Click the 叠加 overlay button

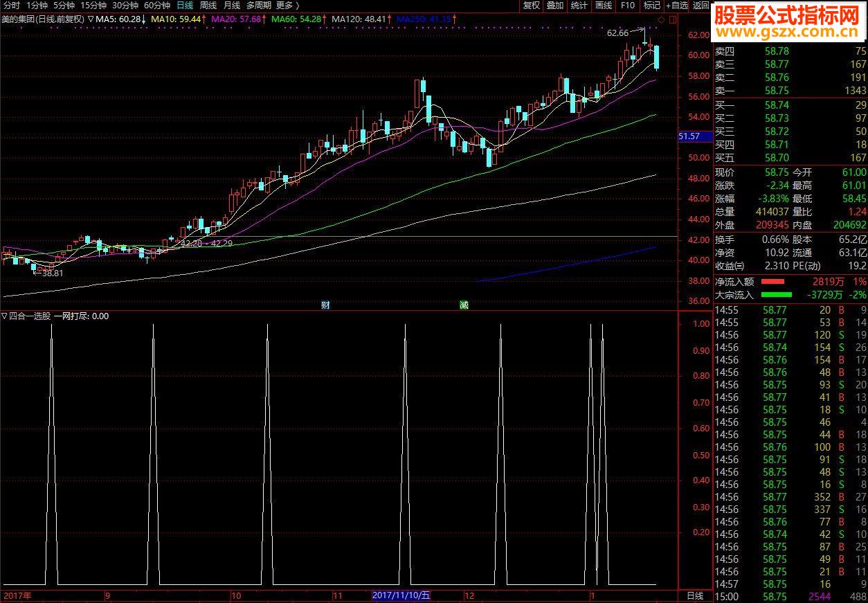coord(555,6)
